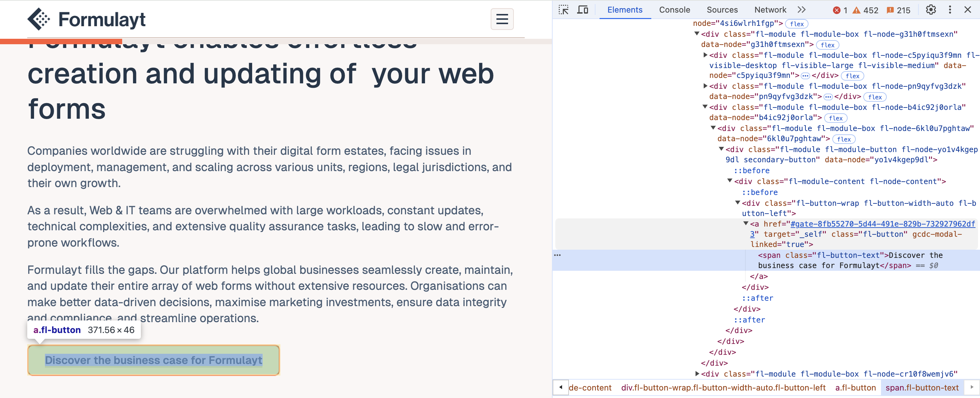This screenshot has height=398, width=980.
Task: Click the warnings count triangle icon
Action: click(856, 10)
